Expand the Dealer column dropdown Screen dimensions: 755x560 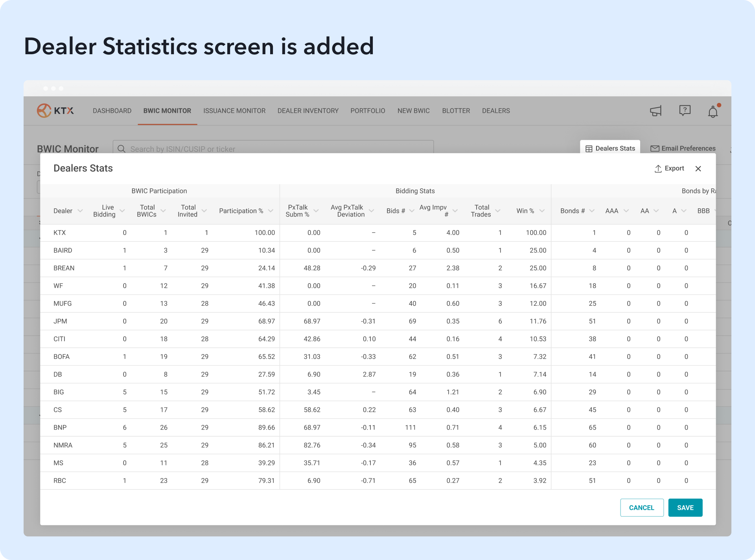(80, 211)
